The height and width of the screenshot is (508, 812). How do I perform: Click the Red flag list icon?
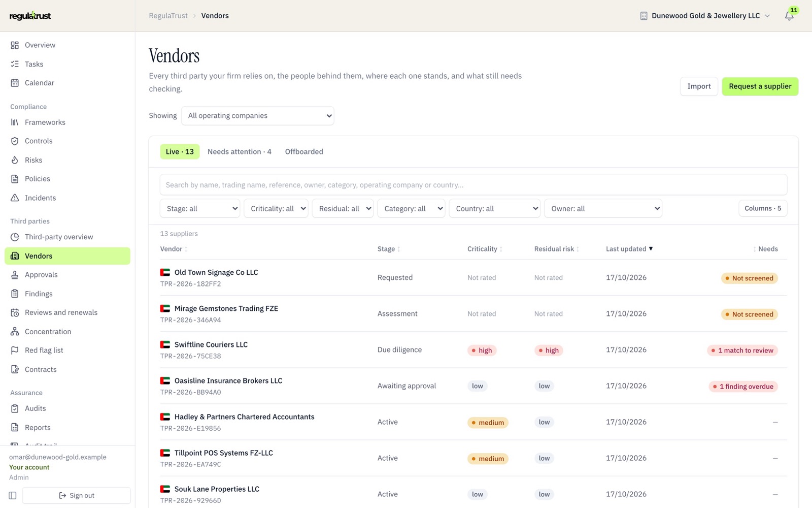15,351
